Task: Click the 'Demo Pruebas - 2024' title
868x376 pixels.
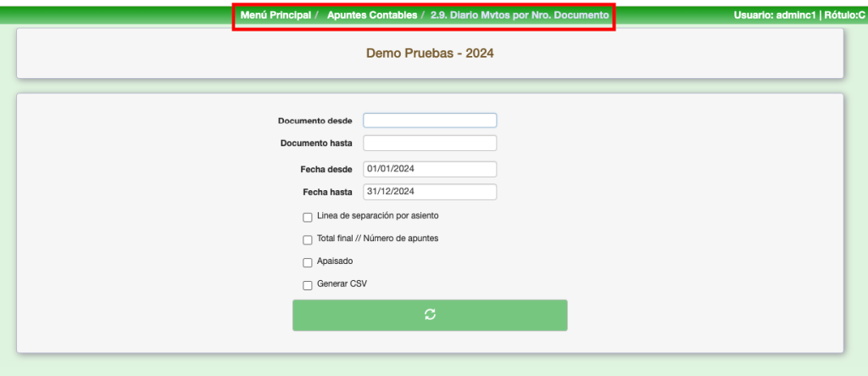Action: click(430, 53)
